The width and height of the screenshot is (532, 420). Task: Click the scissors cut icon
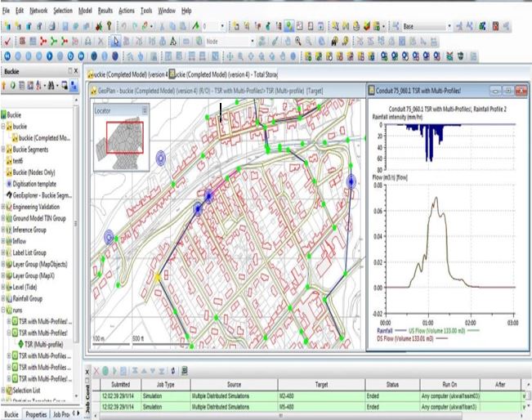[x=162, y=26]
